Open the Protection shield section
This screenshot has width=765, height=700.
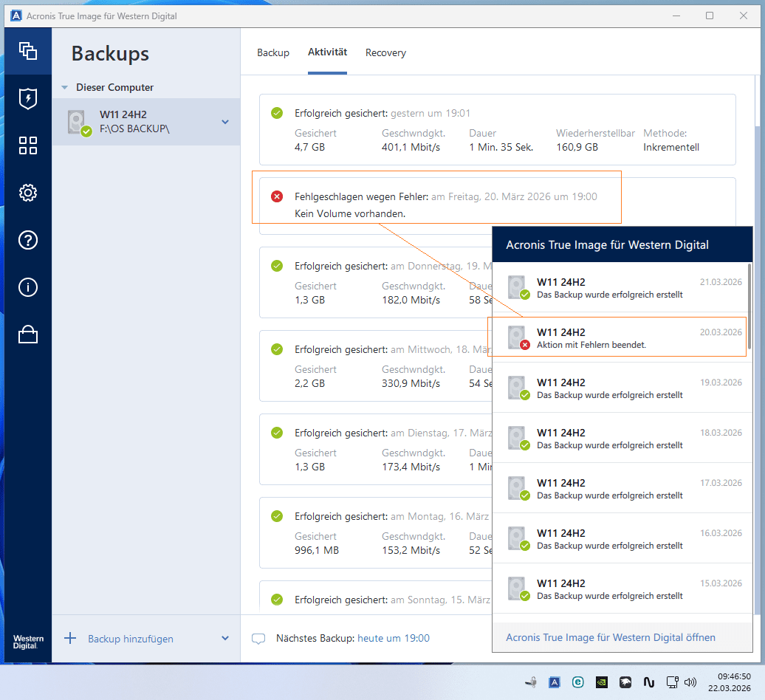coord(28,98)
